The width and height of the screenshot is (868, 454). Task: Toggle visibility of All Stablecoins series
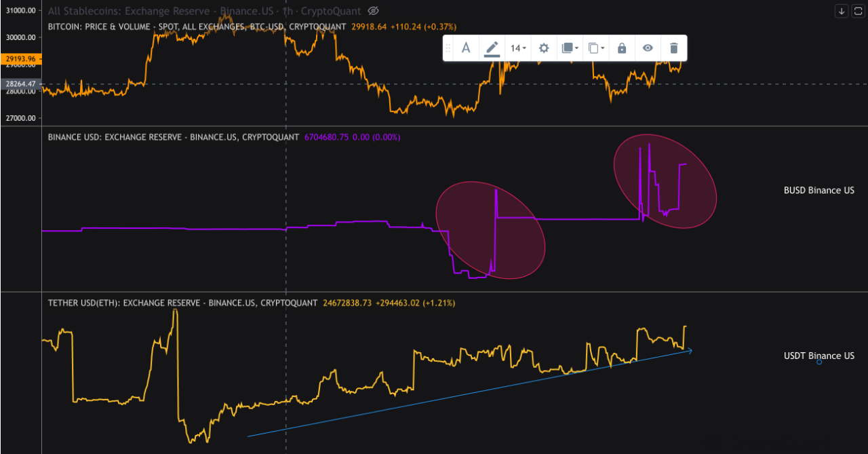point(373,11)
